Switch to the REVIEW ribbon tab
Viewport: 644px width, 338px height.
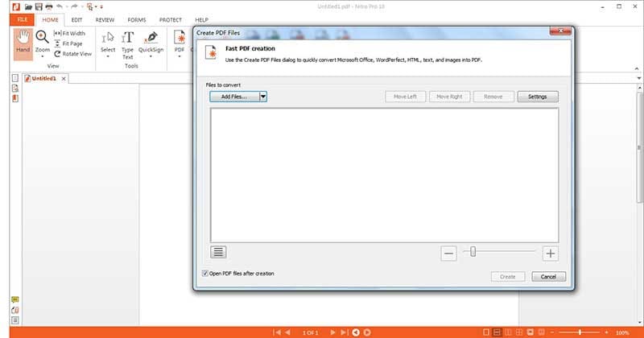pos(105,19)
